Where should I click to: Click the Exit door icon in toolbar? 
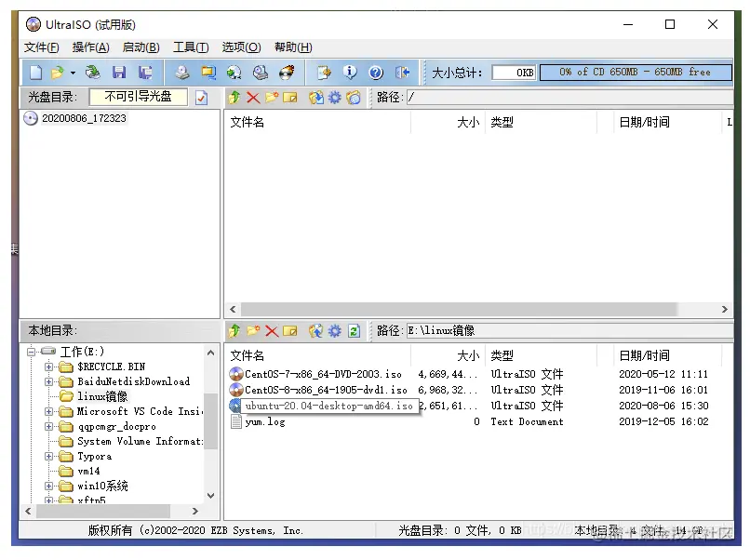402,73
